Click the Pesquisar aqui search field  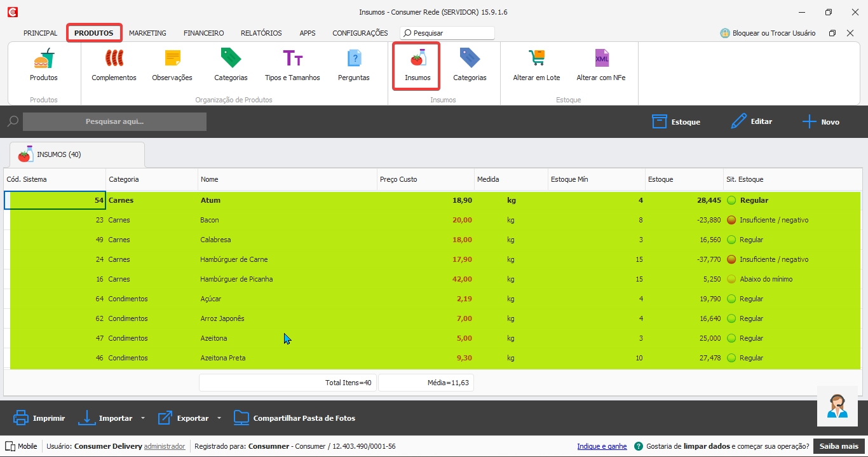pyautogui.click(x=114, y=121)
